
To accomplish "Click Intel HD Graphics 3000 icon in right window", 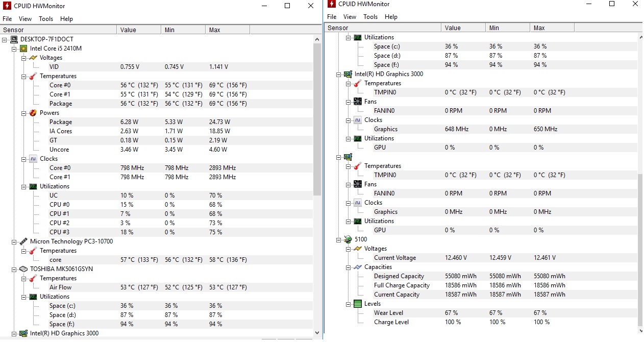I will (348, 74).
